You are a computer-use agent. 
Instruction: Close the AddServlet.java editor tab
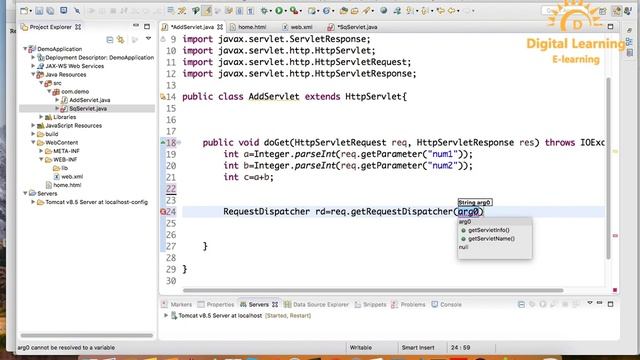tap(220, 27)
